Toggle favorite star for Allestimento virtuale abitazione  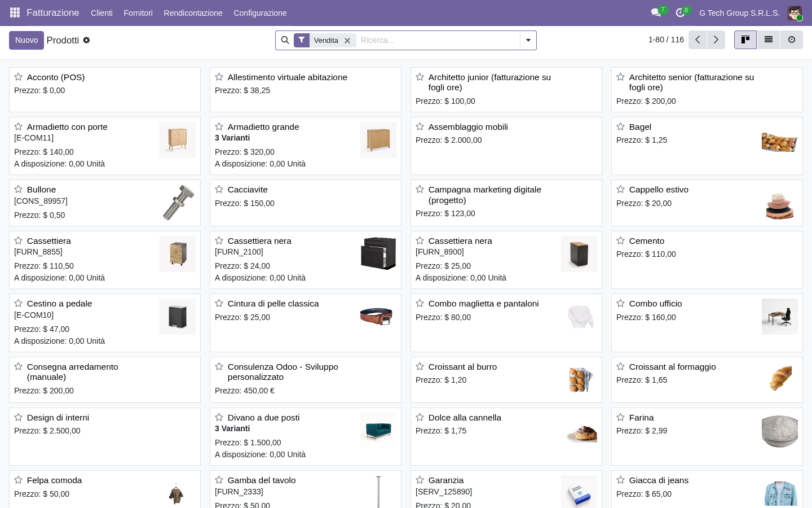tap(219, 77)
